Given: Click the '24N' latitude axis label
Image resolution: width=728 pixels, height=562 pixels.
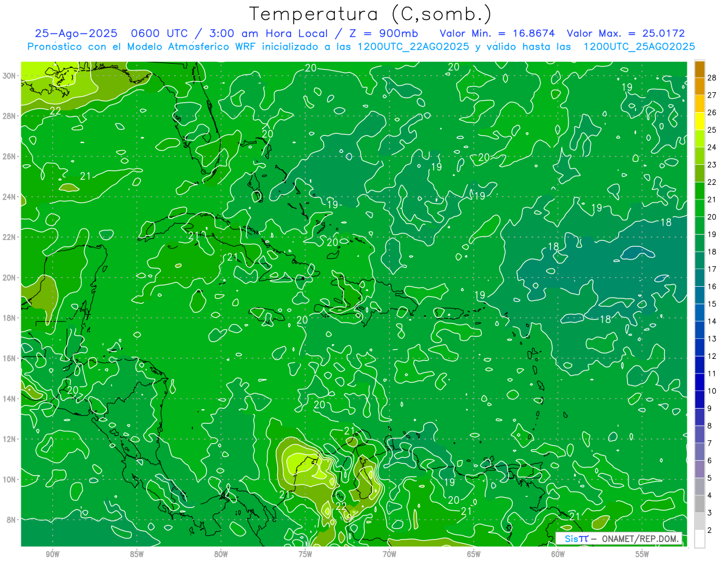Looking at the screenshot, I should [9, 197].
